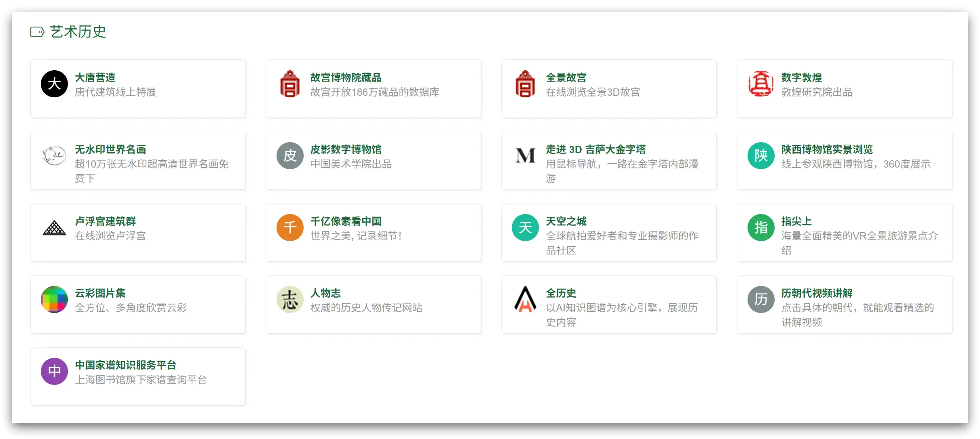Open 无水印世界名画 title link

coord(110,149)
